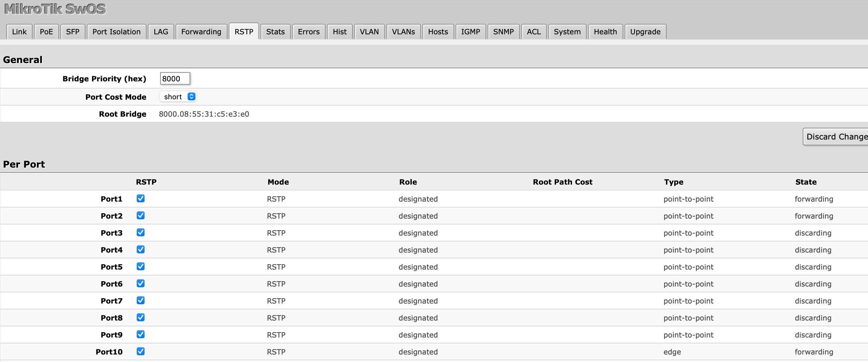Click Port2 point-to-point type text

(688, 216)
